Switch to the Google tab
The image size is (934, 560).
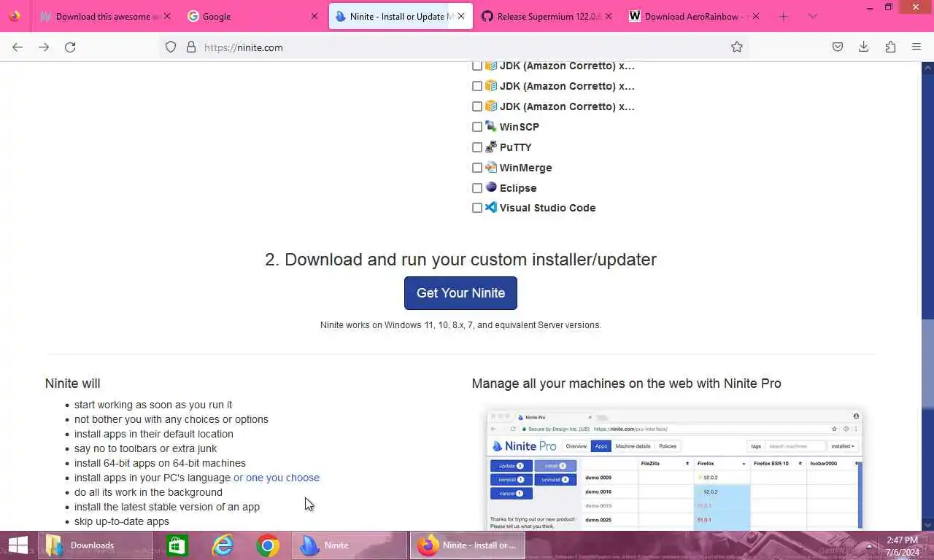pos(252,16)
